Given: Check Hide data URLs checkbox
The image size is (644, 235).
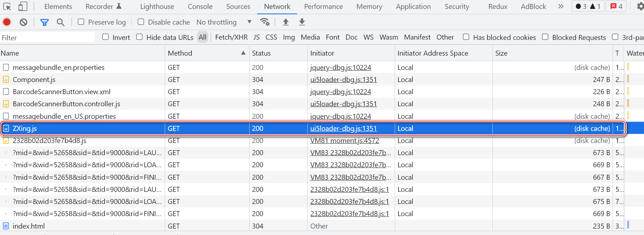Looking at the screenshot, I should click(x=139, y=37).
